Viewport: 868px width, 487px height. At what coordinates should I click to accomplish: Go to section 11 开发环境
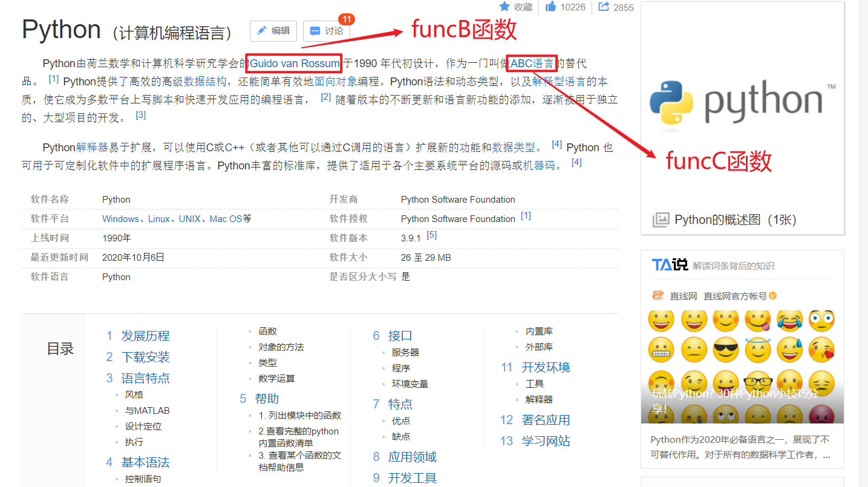(x=546, y=367)
